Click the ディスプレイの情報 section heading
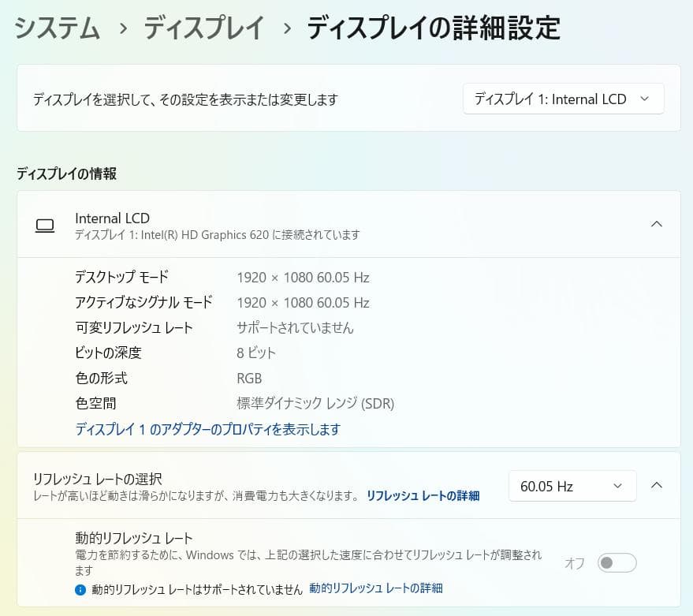The height and width of the screenshot is (616, 693). (67, 174)
